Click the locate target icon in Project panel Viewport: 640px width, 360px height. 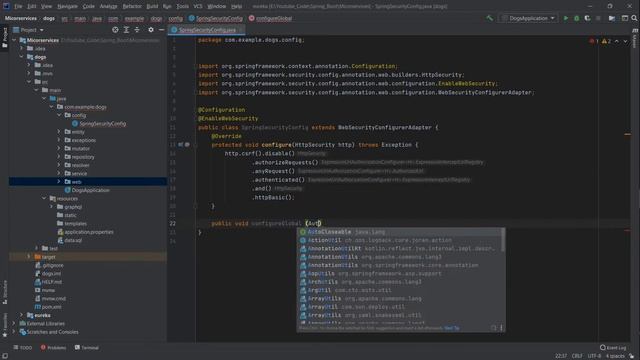pyautogui.click(x=115, y=30)
